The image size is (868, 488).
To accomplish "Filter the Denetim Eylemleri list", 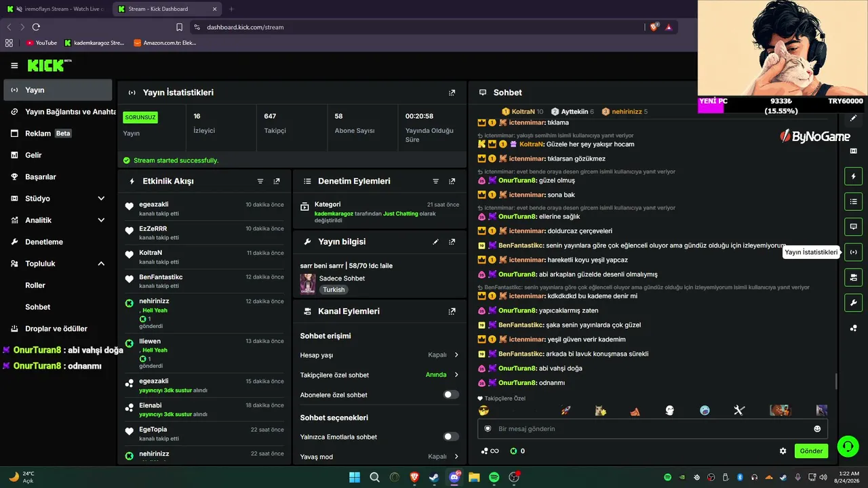I will click(x=436, y=182).
